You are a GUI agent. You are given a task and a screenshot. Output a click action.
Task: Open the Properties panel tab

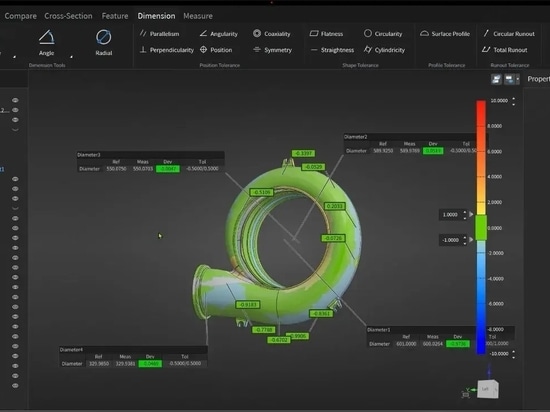(538, 79)
